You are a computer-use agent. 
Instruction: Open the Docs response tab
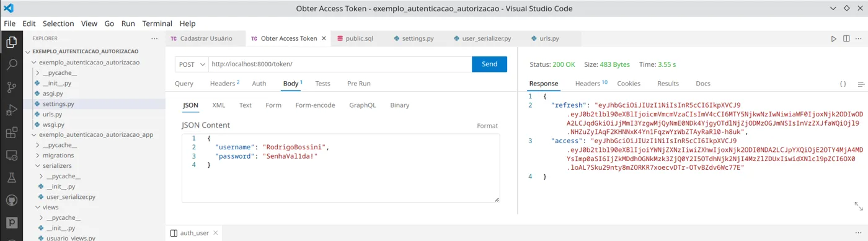tap(703, 84)
